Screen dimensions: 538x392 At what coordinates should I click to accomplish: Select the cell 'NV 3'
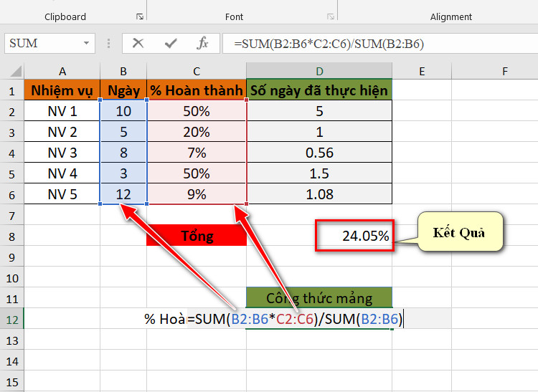(62, 153)
